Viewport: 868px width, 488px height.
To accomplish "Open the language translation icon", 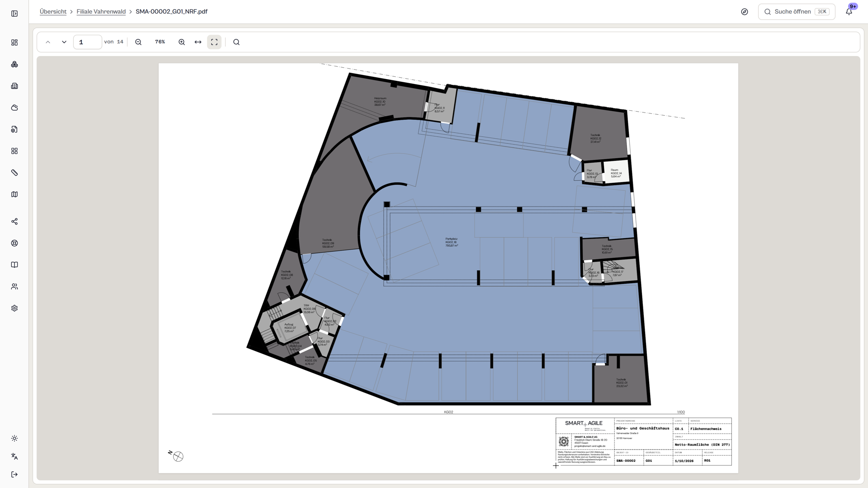I will [14, 456].
